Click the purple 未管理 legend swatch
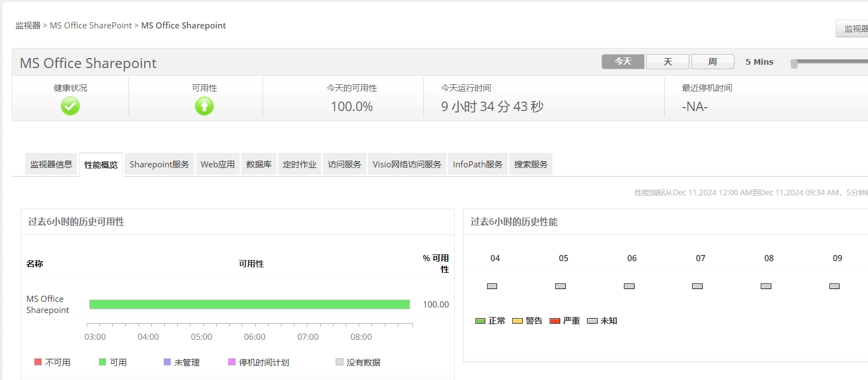Screen dimensions: 868x380 click(x=167, y=362)
